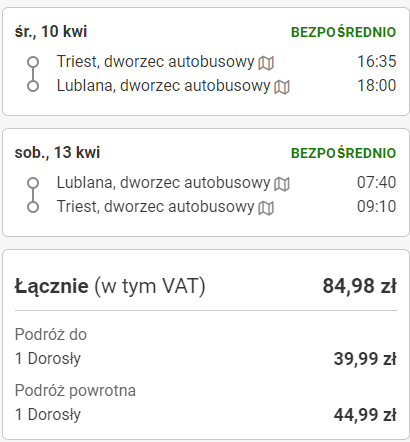Click the Podróż powrotna price 44,99 zł

pos(365,415)
